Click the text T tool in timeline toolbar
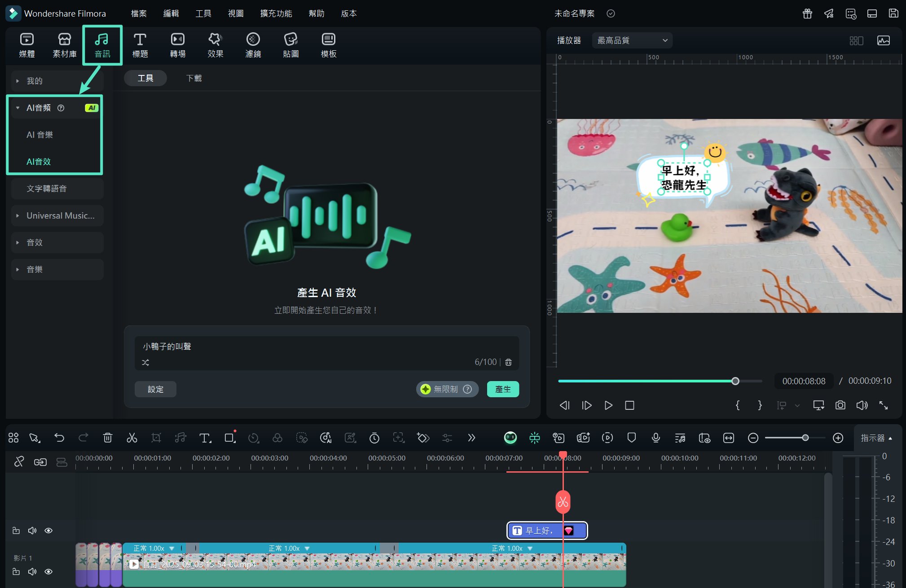 pos(205,438)
